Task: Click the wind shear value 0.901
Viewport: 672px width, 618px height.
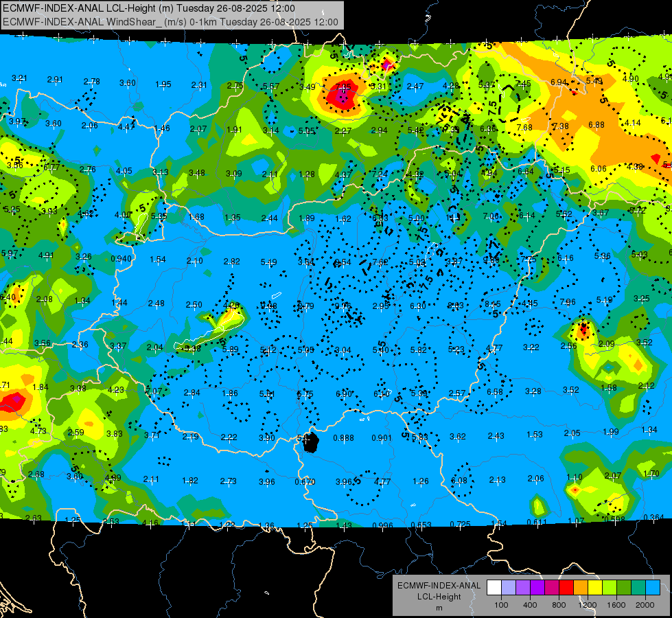Action: click(382, 437)
